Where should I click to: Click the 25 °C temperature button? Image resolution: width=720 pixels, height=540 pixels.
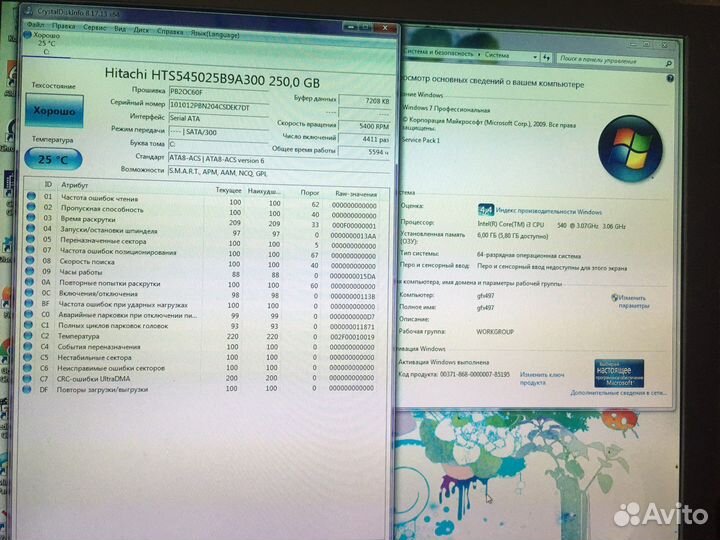coord(53,159)
